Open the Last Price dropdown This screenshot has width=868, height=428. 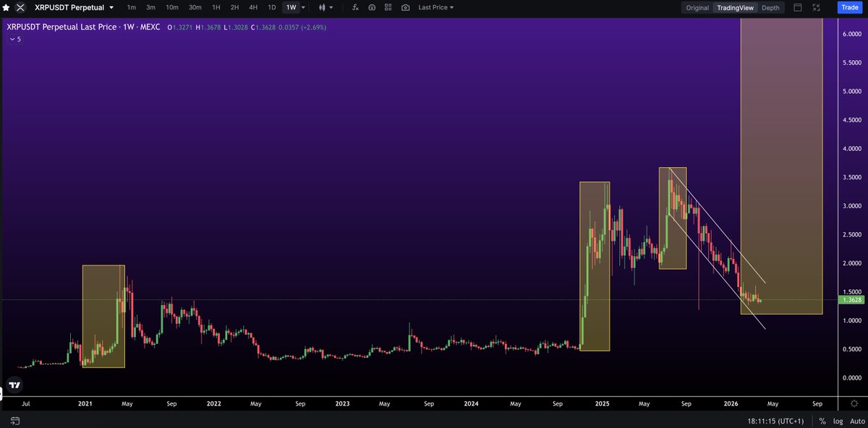(436, 7)
